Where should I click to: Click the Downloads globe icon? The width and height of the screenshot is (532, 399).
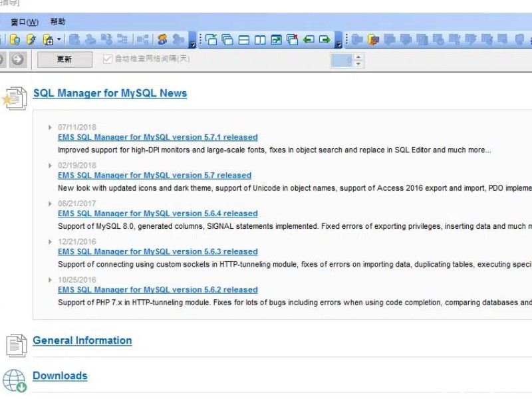point(14,380)
